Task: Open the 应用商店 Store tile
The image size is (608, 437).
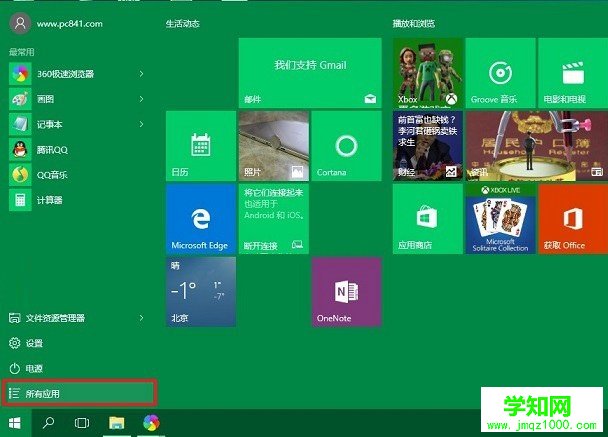Action: point(428,219)
